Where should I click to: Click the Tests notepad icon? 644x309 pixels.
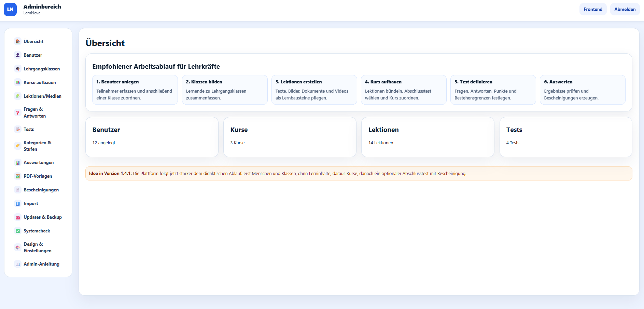coord(18,129)
